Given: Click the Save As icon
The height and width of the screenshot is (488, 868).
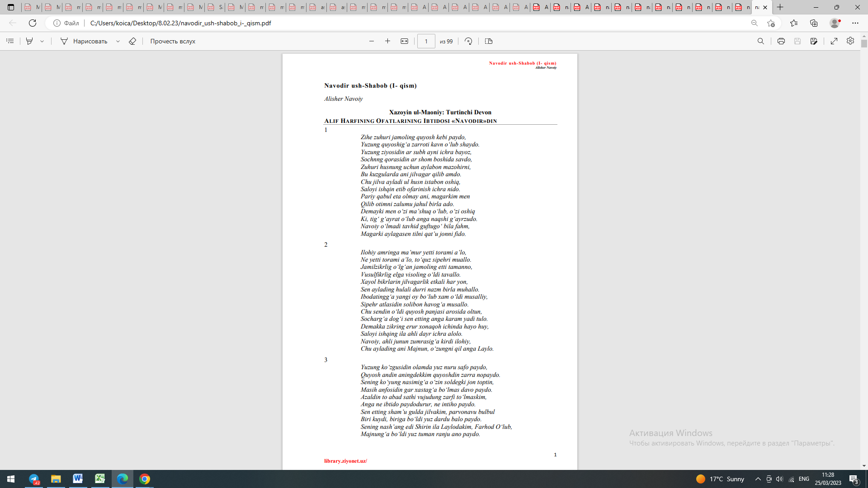Looking at the screenshot, I should pyautogui.click(x=814, y=41).
